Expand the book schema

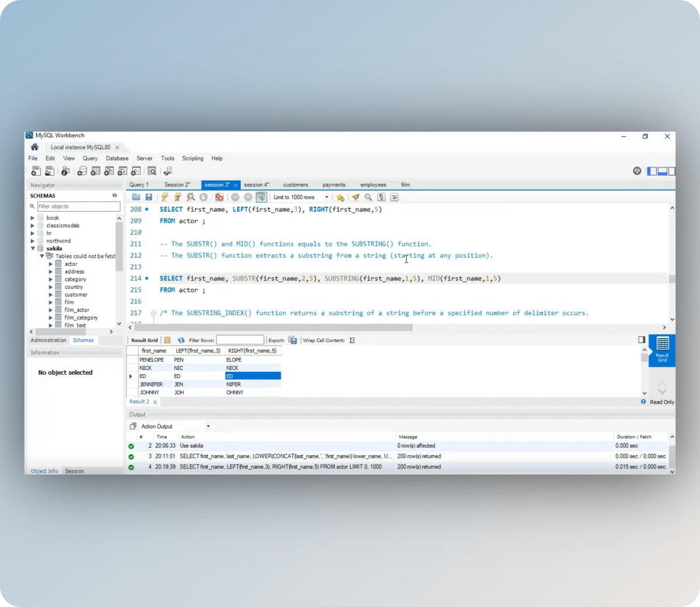tap(33, 218)
